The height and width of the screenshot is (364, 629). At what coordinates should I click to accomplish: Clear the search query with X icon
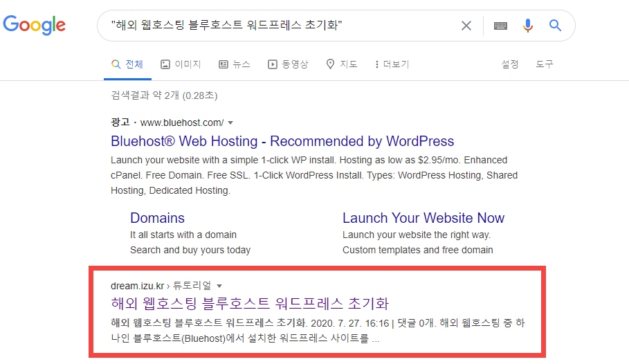click(466, 26)
